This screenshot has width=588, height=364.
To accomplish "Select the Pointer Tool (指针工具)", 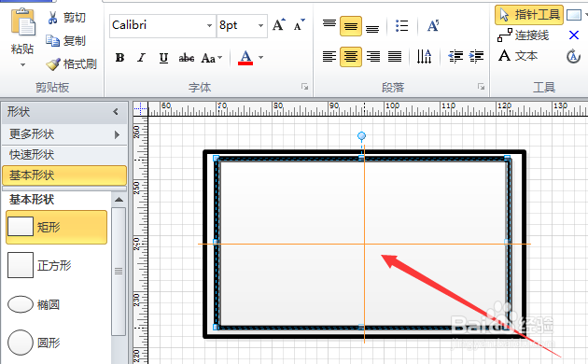I will 529,15.
